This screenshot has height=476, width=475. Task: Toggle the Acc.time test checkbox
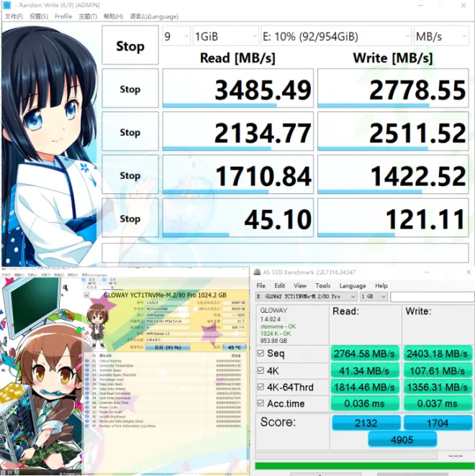pos(261,403)
